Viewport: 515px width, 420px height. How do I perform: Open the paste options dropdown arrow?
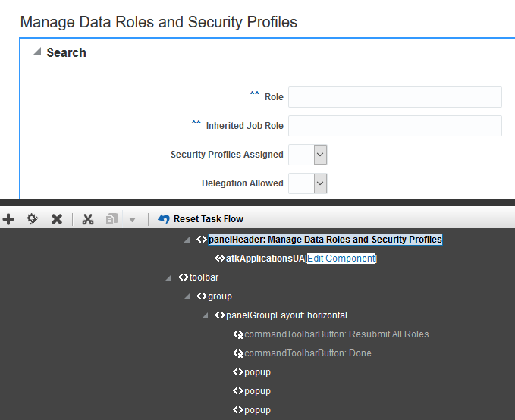coord(132,220)
